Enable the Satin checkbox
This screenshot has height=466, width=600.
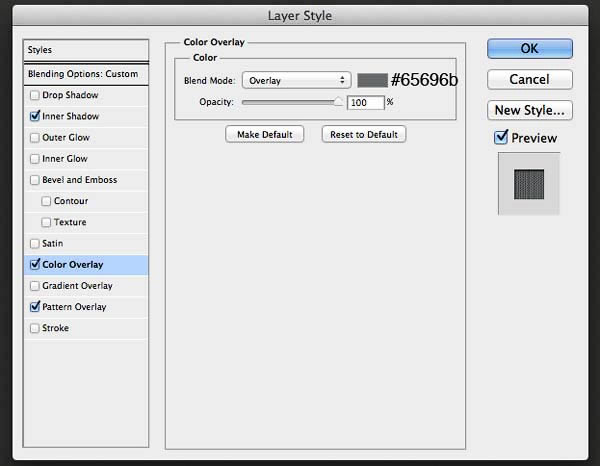pos(34,243)
